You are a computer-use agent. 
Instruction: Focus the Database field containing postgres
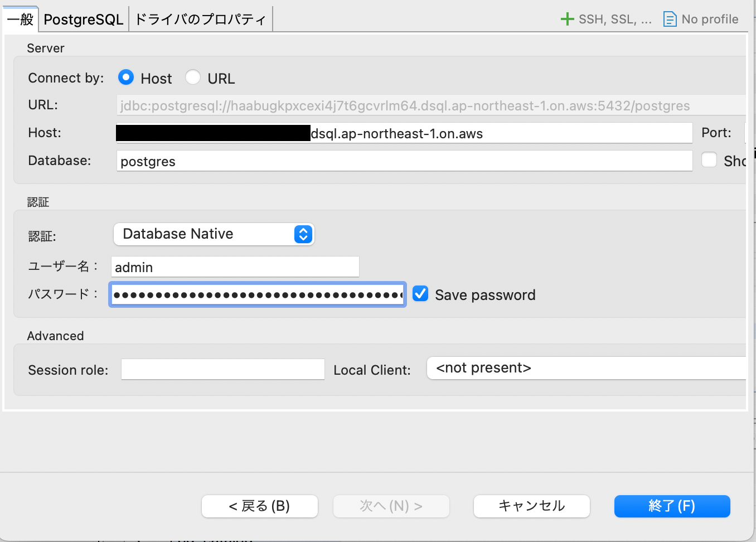405,161
